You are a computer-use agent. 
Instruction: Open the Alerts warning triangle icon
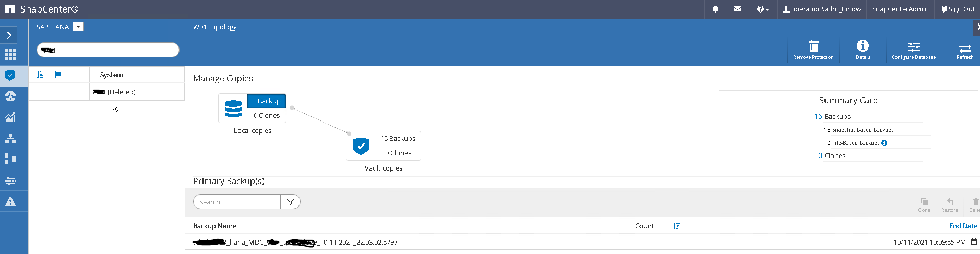[10, 201]
